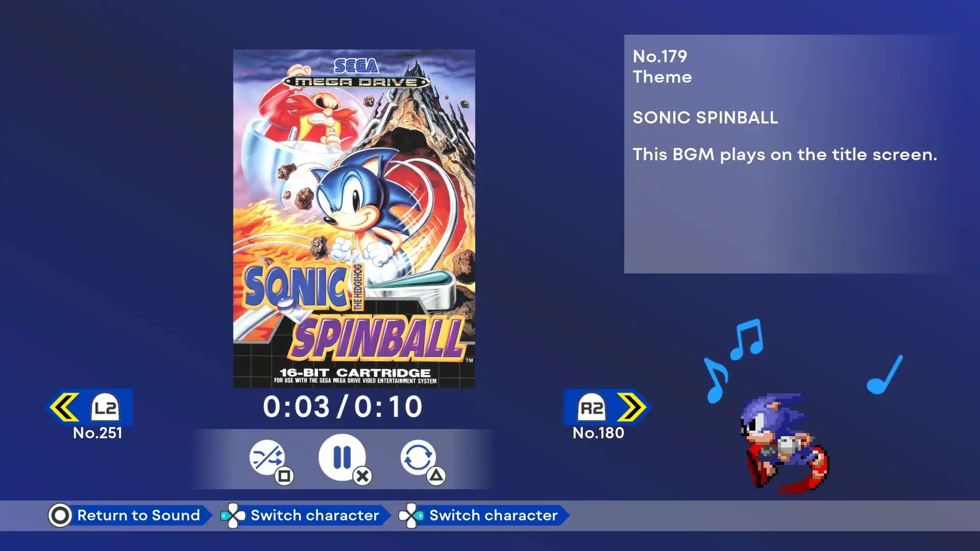The height and width of the screenshot is (551, 980).
Task: Toggle the loop repeat mode
Action: [x=418, y=458]
